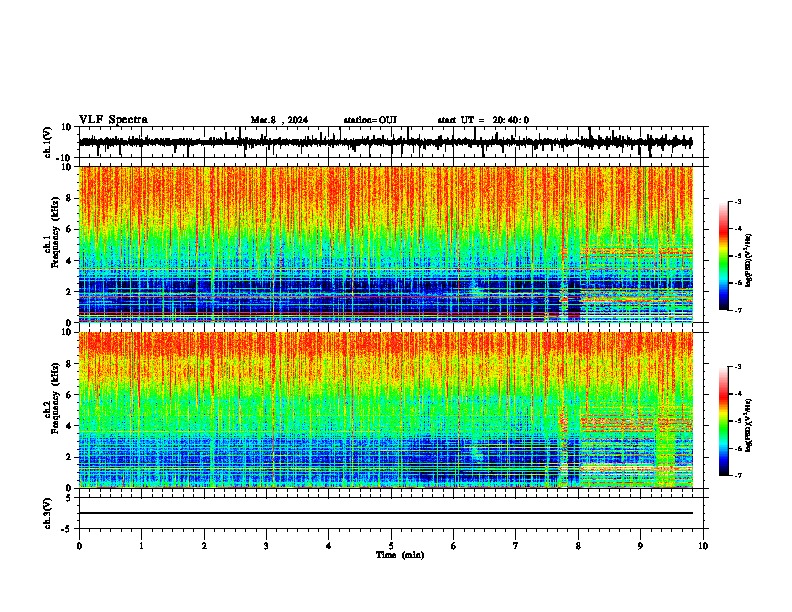Click the flat ch.3 voltage line
This screenshot has height=612, width=792.
pos(385,513)
